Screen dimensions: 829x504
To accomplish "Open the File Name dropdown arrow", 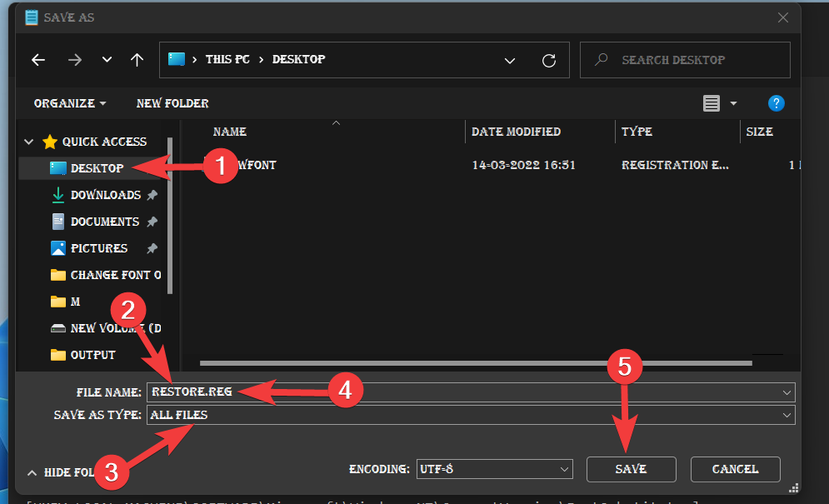I will point(787,392).
